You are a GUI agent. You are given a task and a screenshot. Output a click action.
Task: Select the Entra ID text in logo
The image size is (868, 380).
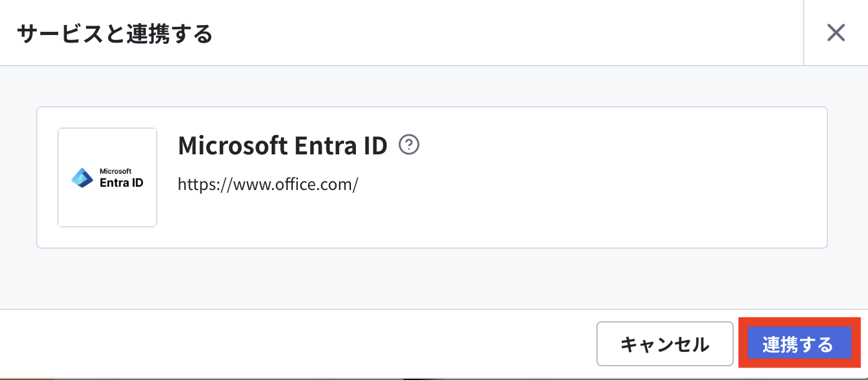point(122,182)
